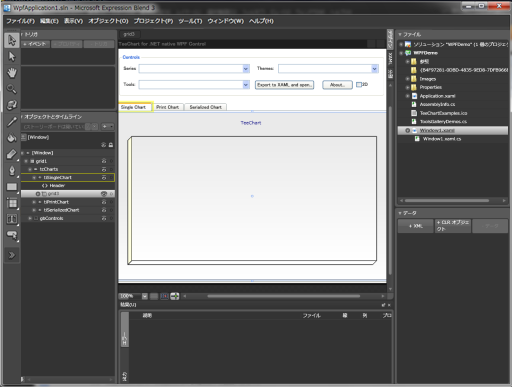Pick the Eyedropper tool
The image size is (512, 387).
12,122
